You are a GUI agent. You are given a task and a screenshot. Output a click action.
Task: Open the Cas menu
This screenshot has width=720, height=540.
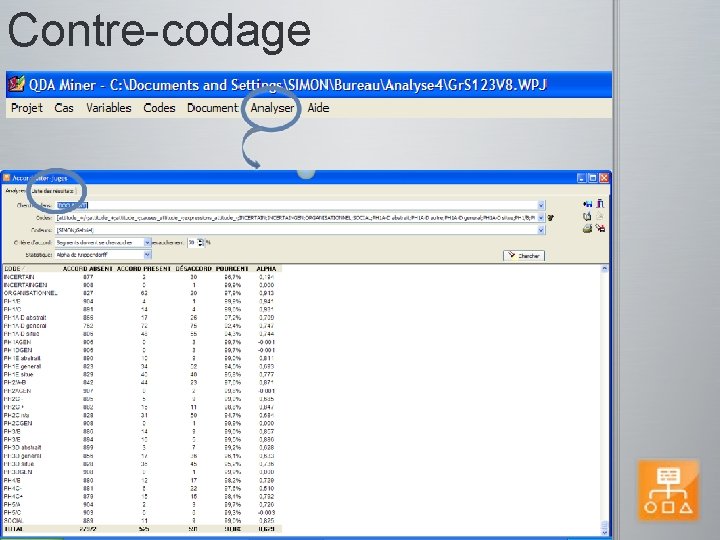[64, 108]
